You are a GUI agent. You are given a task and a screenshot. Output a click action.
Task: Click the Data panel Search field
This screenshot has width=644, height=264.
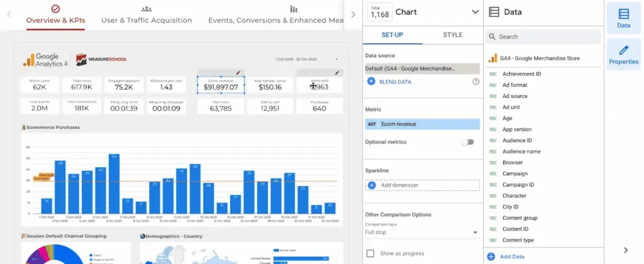pos(543,36)
